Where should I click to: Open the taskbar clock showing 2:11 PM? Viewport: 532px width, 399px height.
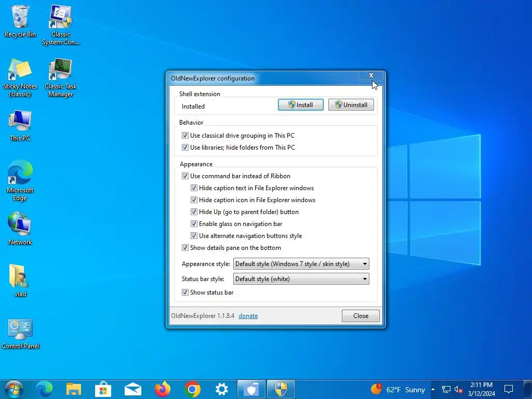tap(482, 389)
